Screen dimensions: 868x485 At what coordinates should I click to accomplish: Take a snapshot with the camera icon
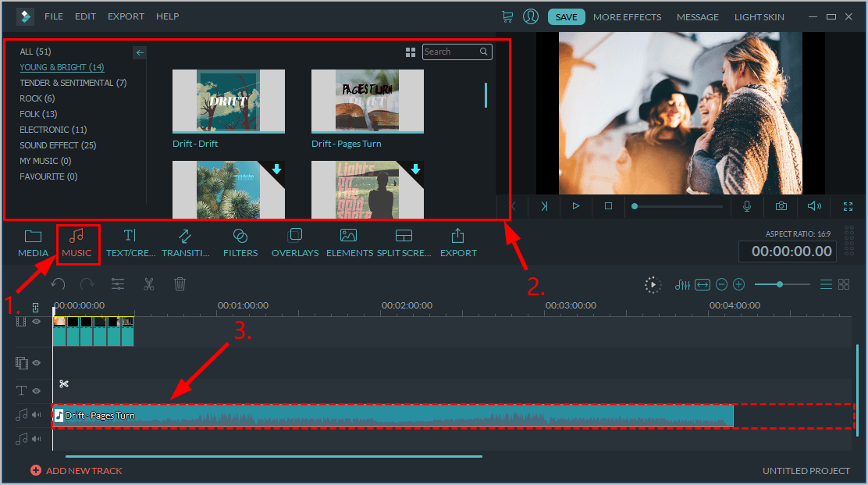[781, 206]
